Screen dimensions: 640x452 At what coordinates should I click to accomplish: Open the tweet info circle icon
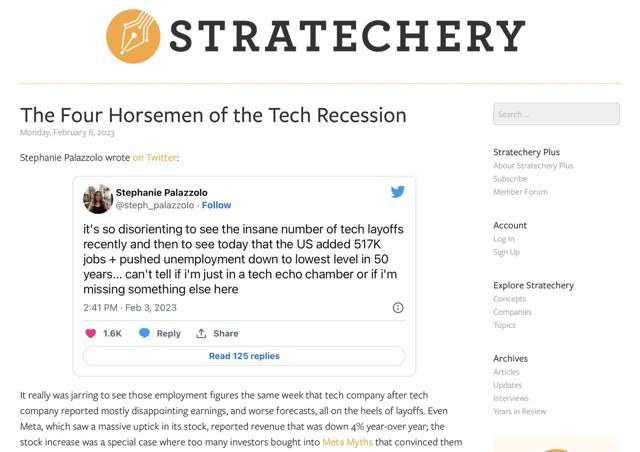point(397,308)
